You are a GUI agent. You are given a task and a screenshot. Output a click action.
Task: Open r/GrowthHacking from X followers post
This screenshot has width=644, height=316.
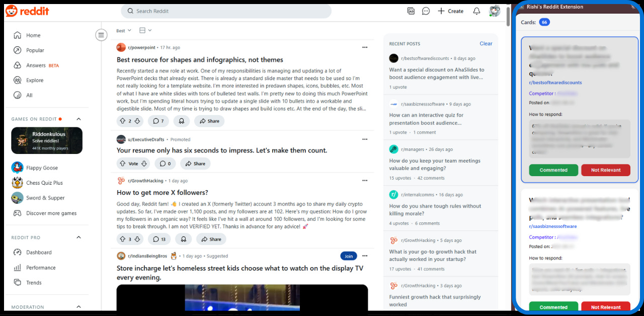146,181
